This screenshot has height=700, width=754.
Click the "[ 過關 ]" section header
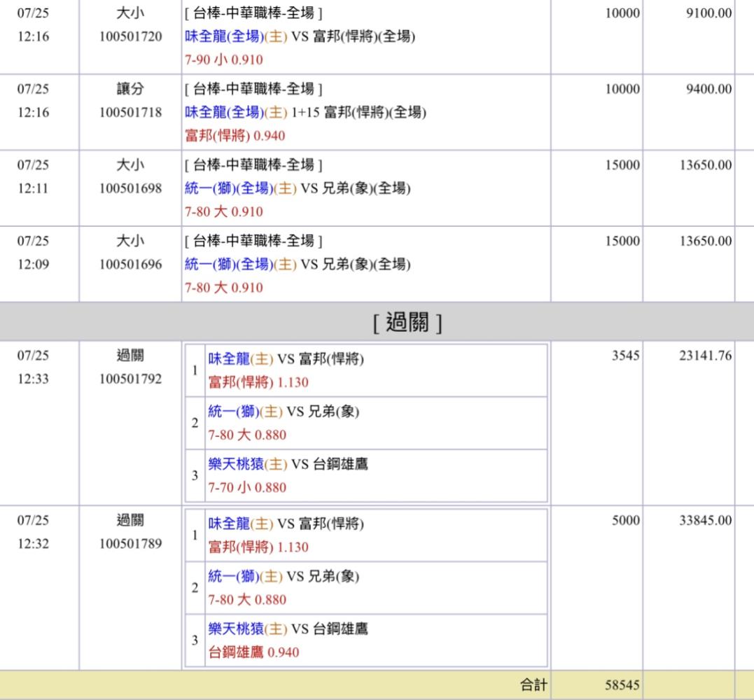407,322
